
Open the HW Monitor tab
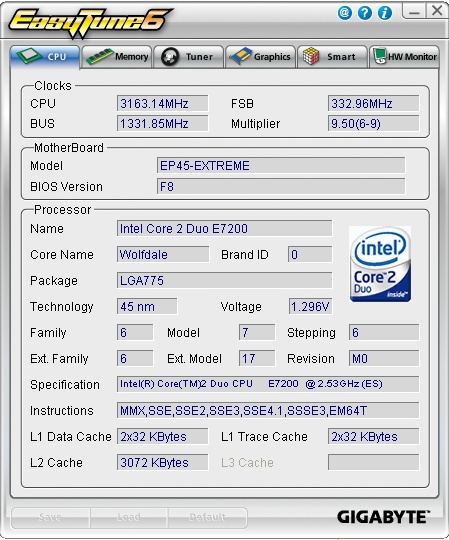point(404,57)
